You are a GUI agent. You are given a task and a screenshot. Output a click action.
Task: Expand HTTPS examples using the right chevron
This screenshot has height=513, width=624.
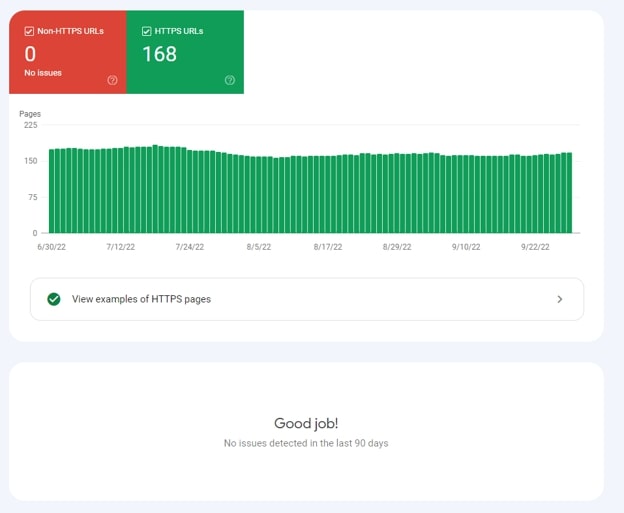(559, 299)
